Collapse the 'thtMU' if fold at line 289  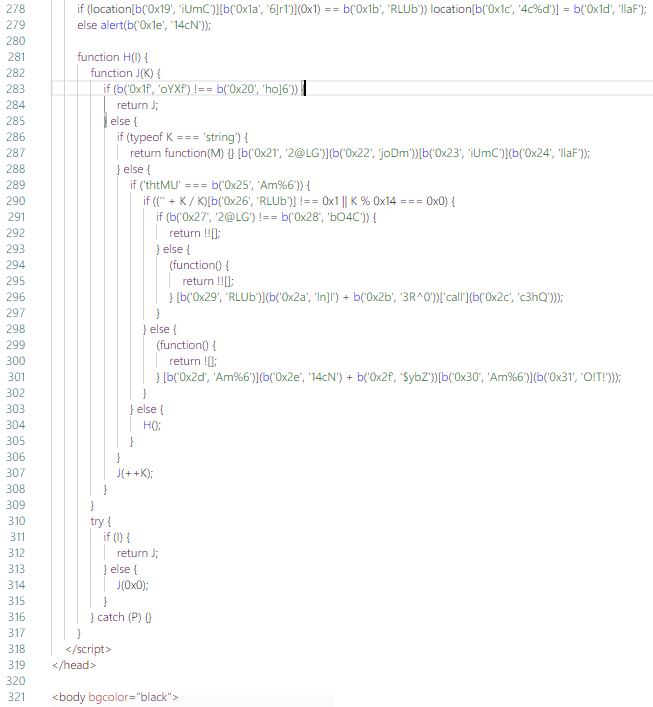click(x=41, y=185)
